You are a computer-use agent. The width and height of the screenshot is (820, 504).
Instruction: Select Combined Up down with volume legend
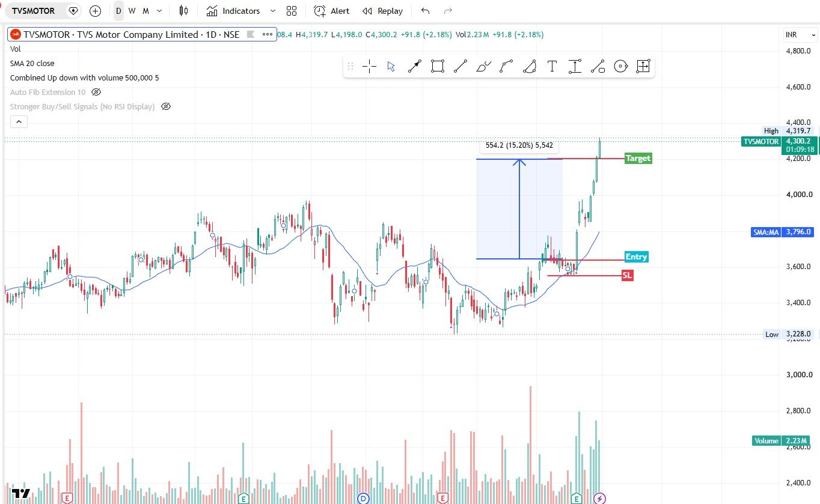[x=85, y=78]
